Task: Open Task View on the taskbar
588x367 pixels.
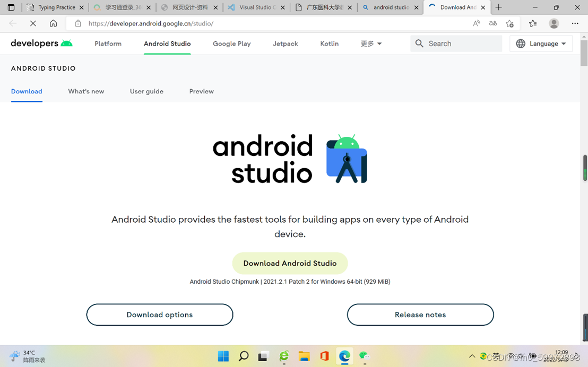Action: click(x=263, y=356)
